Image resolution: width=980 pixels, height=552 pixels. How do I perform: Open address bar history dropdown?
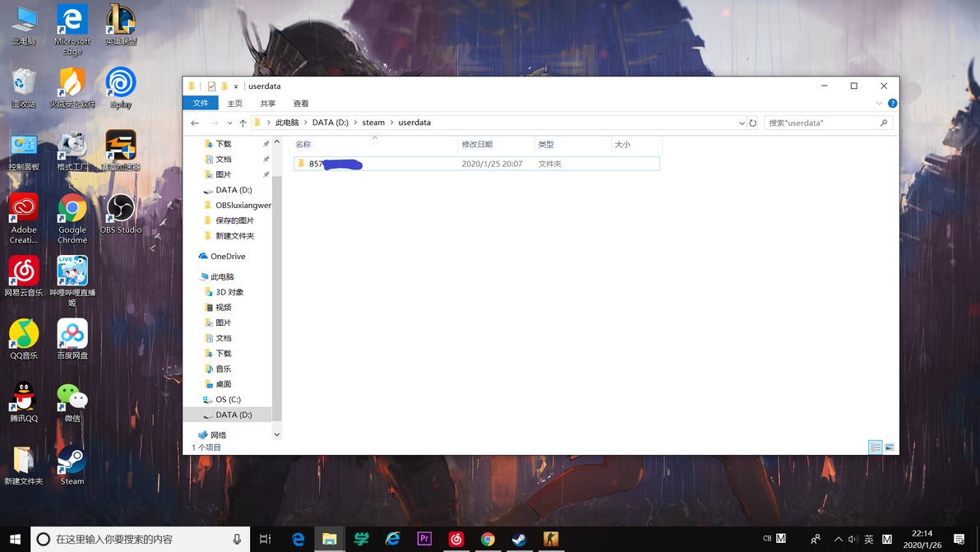click(742, 123)
